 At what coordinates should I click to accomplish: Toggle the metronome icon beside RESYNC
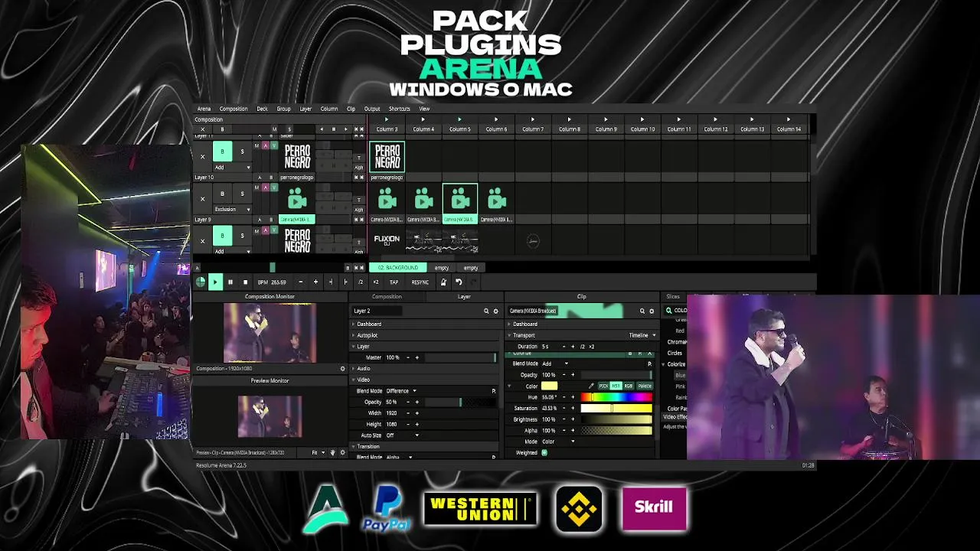pos(443,282)
